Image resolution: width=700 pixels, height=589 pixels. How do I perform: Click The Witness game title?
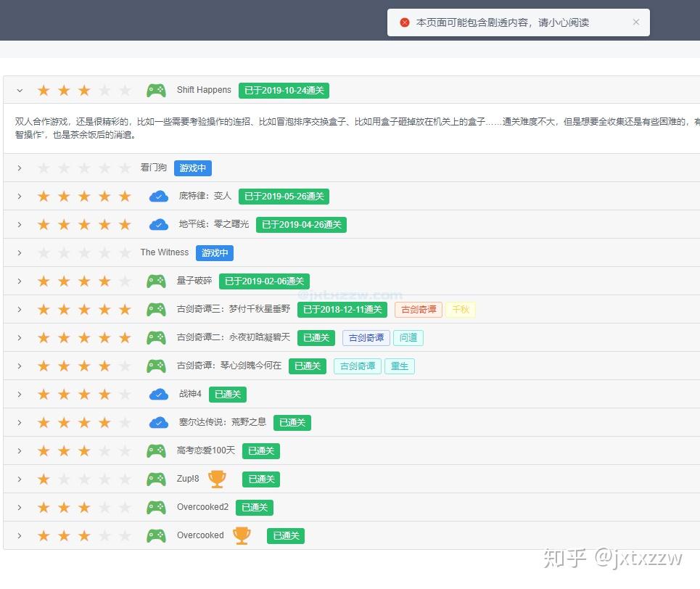[x=165, y=252]
